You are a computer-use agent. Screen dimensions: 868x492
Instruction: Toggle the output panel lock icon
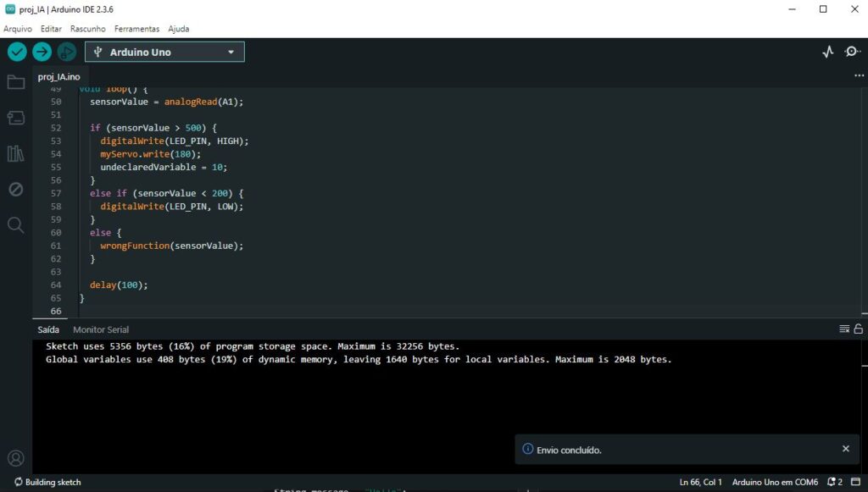pos(858,329)
